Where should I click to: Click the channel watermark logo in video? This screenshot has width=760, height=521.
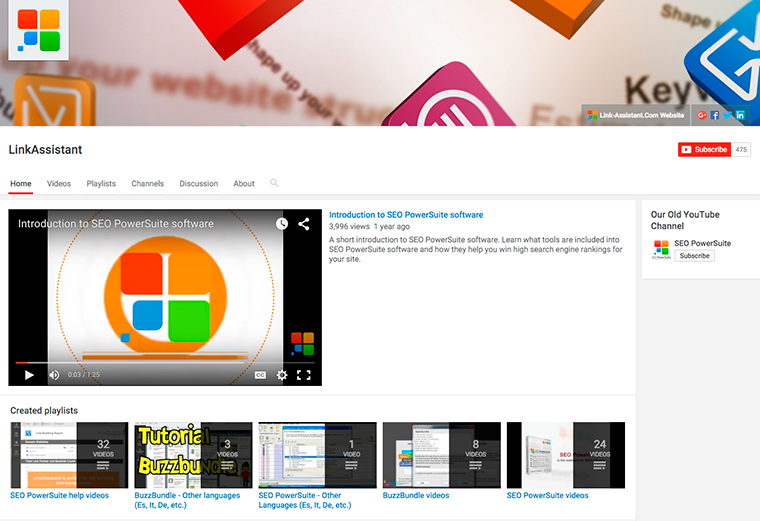(x=302, y=344)
